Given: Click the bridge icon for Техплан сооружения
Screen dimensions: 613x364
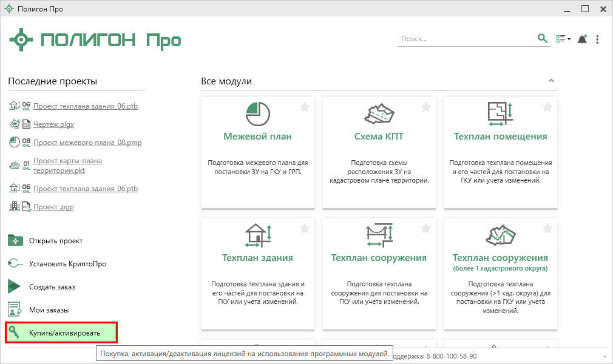Looking at the screenshot, I should (x=379, y=235).
